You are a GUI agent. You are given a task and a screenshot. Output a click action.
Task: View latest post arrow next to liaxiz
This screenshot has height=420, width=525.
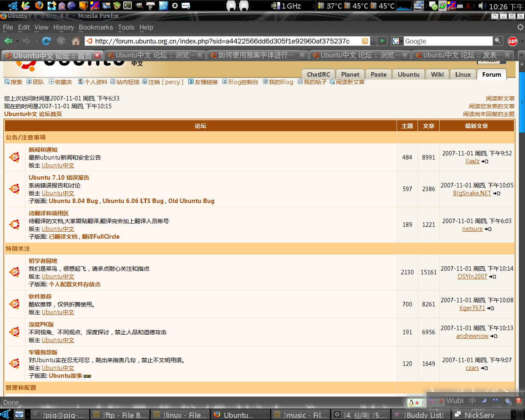pos(485,162)
